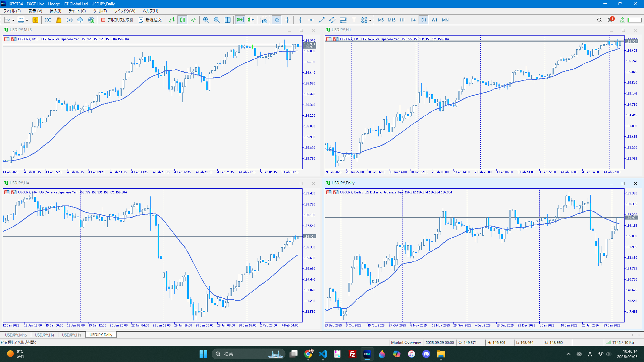Expand the objects shapes dropdown arrow

[370, 20]
